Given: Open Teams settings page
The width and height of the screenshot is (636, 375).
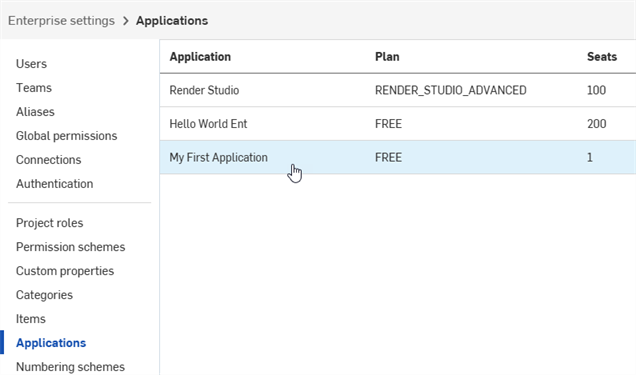Looking at the screenshot, I should [x=34, y=88].
